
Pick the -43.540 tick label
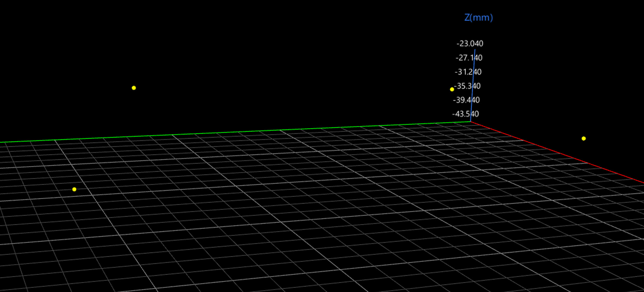[x=465, y=114]
